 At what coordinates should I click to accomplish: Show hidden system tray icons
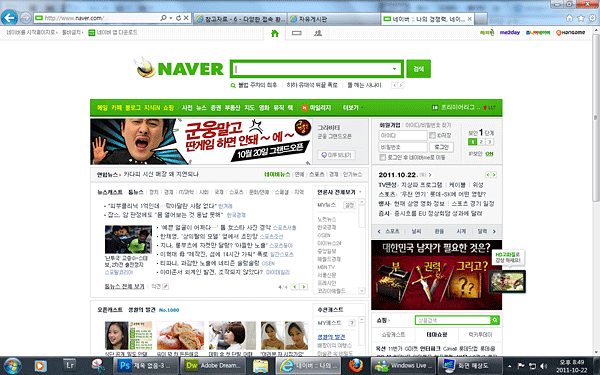[509, 366]
